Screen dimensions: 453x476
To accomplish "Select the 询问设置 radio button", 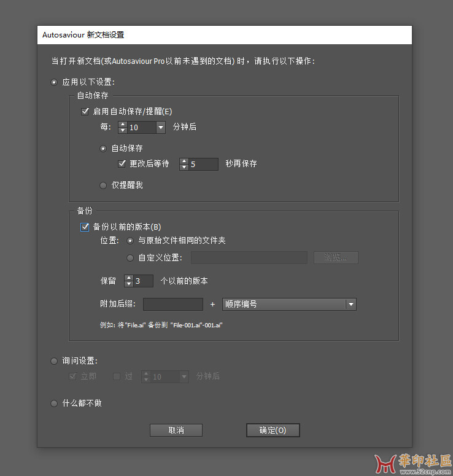I will (54, 361).
